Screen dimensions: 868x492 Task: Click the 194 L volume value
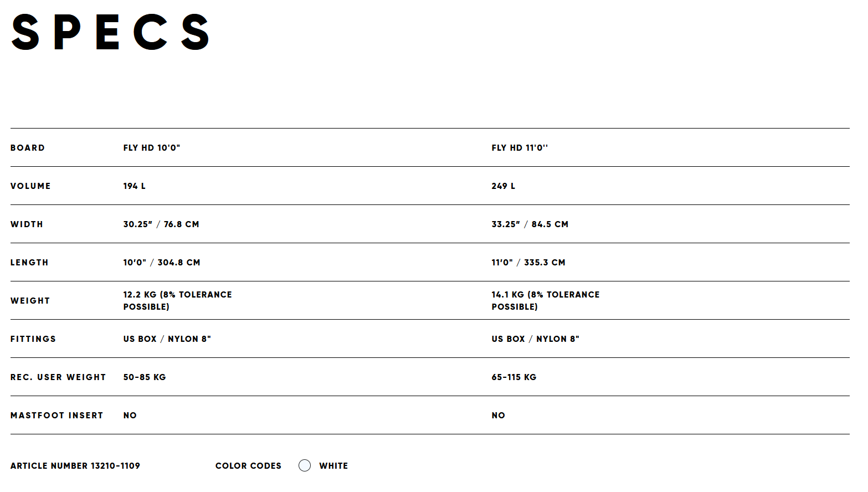tap(135, 186)
